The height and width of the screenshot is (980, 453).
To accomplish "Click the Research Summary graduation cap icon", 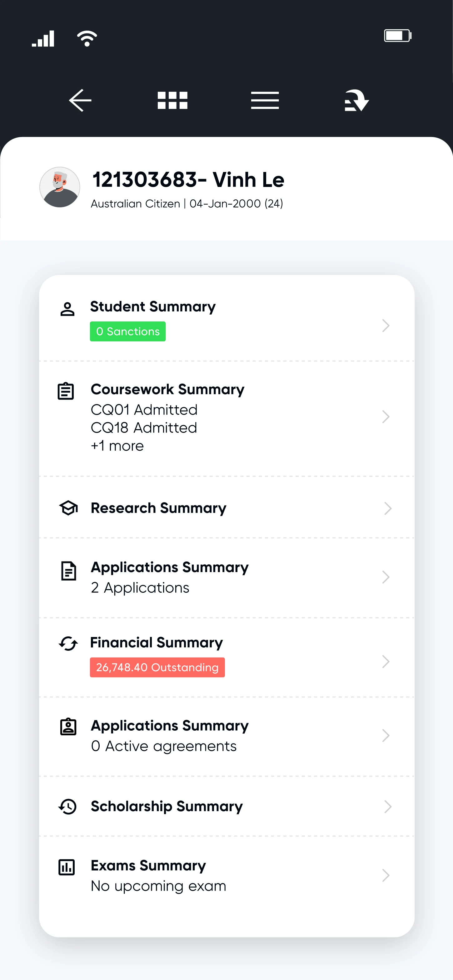I will pyautogui.click(x=68, y=508).
